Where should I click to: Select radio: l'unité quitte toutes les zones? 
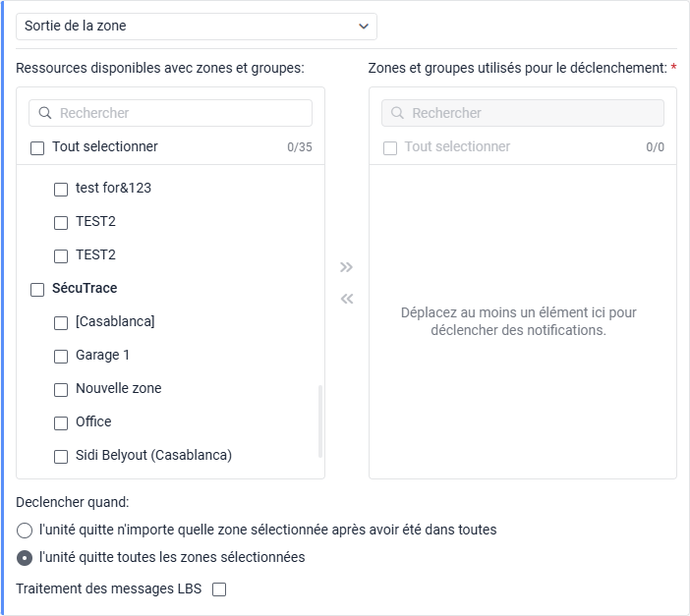(25, 558)
